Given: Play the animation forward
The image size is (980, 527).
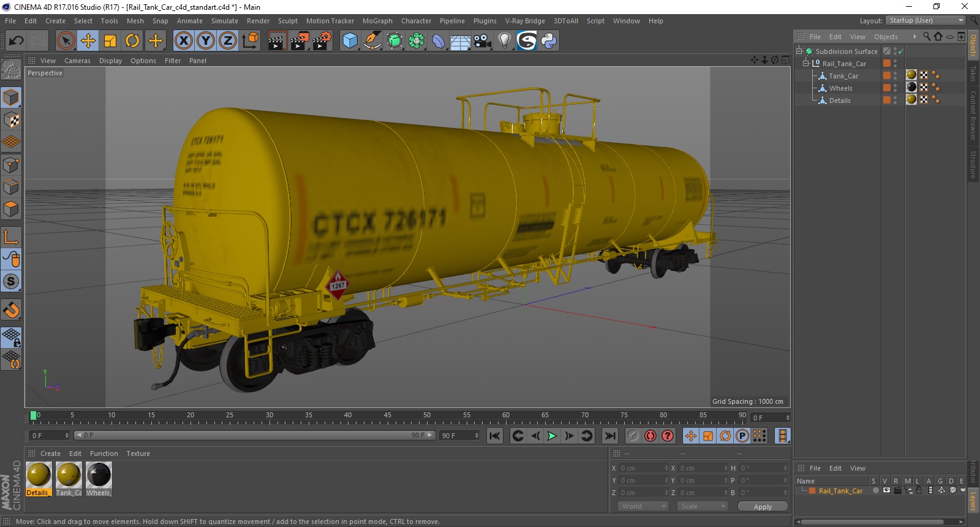Looking at the screenshot, I should (x=552, y=436).
